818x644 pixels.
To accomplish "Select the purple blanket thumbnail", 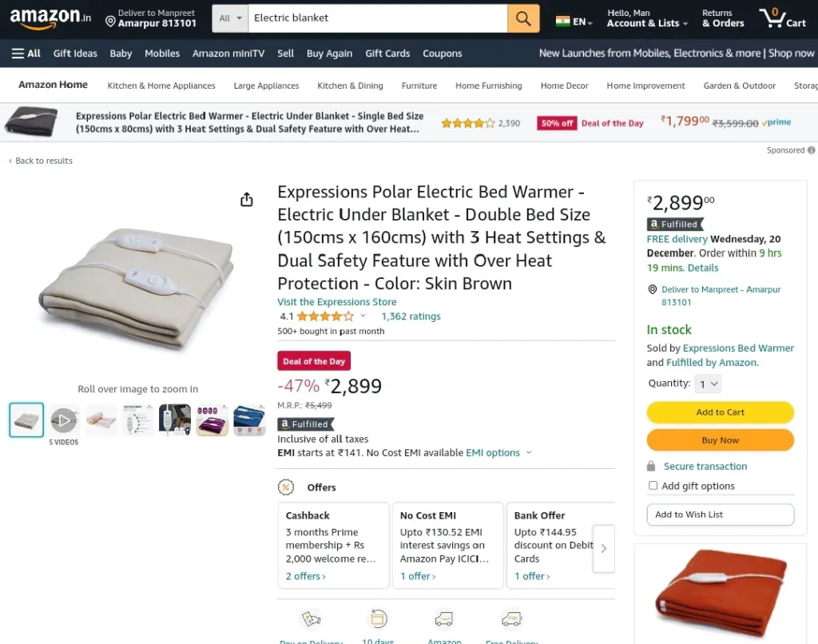I will pos(212,420).
